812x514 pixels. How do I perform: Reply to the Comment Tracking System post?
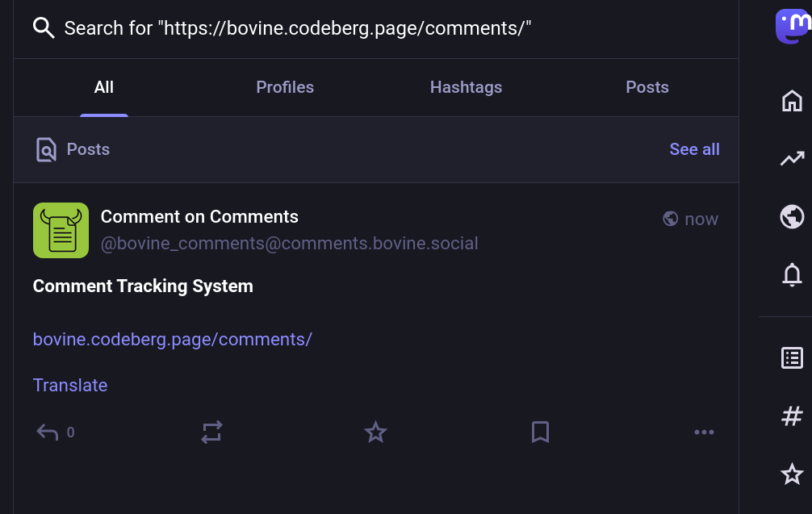48,433
